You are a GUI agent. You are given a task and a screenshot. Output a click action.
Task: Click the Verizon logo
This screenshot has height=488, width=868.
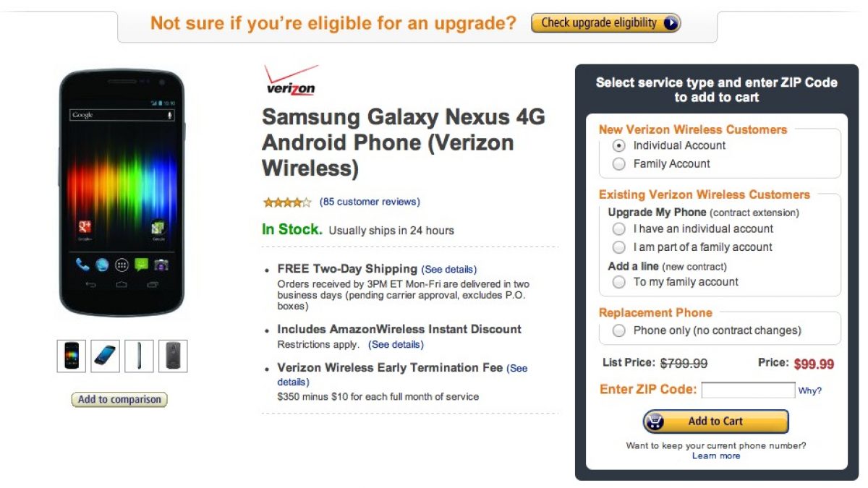click(x=291, y=80)
